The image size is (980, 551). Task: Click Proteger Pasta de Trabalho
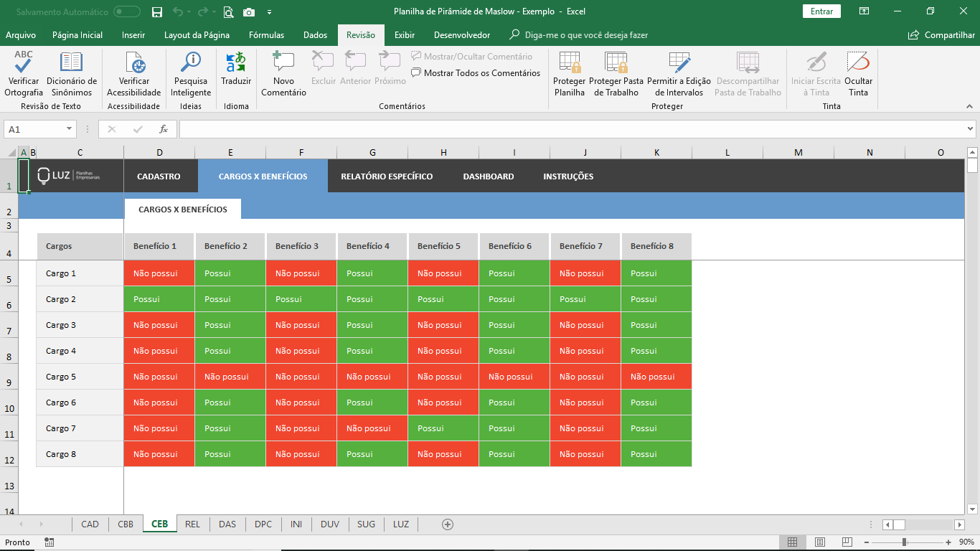[616, 74]
